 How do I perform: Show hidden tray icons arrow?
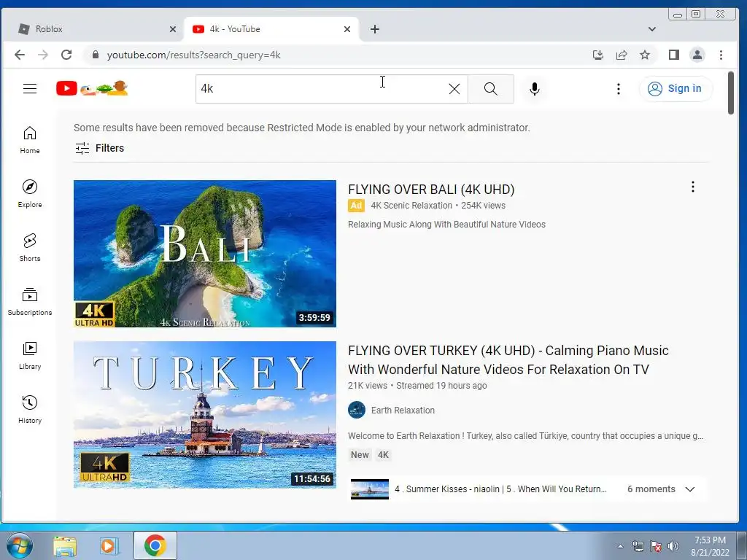coord(620,546)
